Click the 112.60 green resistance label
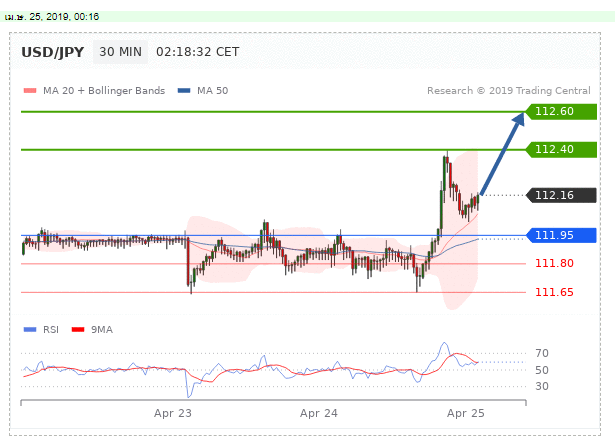The height and width of the screenshot is (443, 615). point(561,111)
